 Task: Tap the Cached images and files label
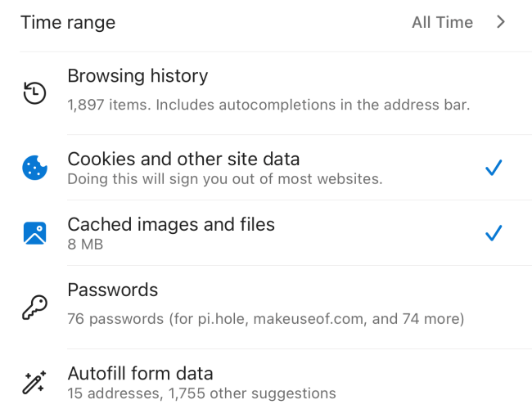[x=171, y=224]
